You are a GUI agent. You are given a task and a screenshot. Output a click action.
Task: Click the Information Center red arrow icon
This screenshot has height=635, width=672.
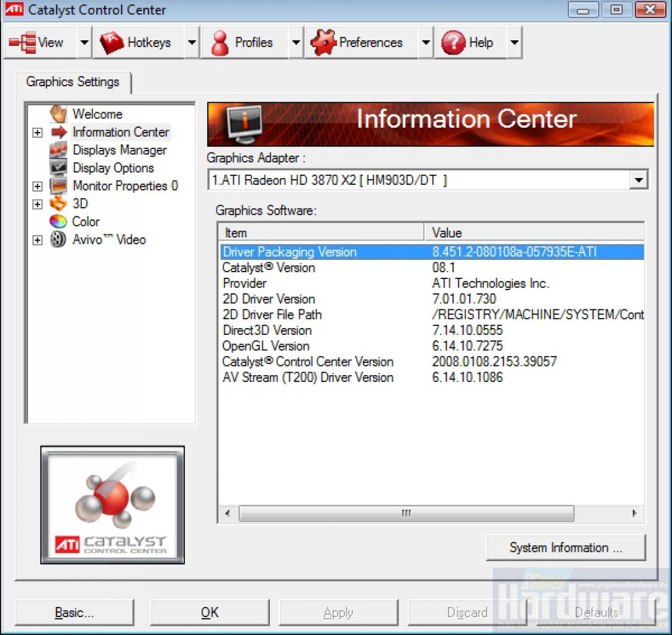(x=59, y=132)
